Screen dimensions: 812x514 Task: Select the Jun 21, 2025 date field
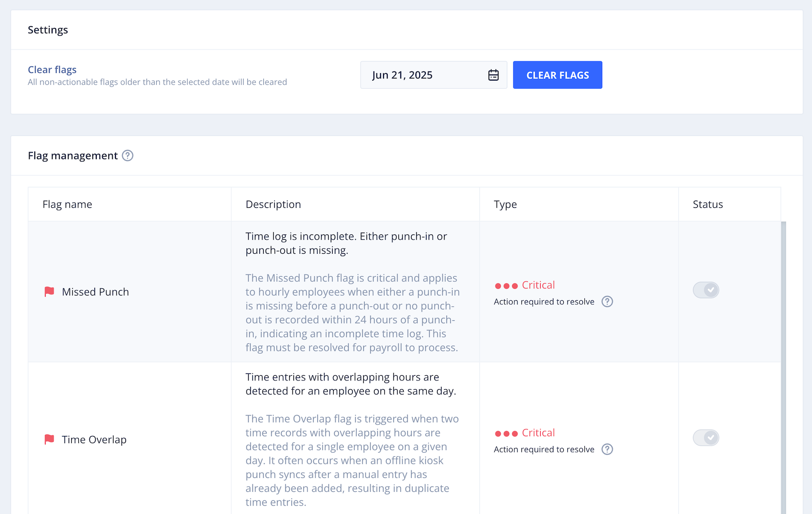coord(434,75)
